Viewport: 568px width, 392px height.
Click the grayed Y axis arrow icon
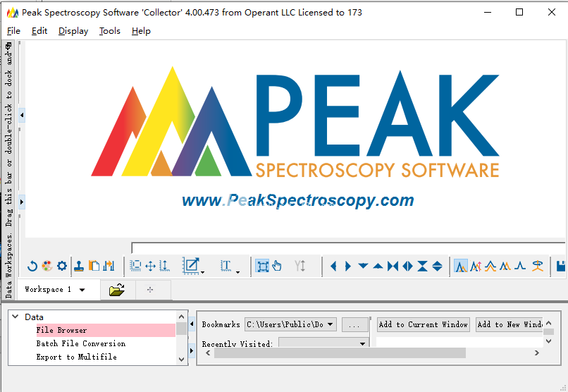point(300,266)
